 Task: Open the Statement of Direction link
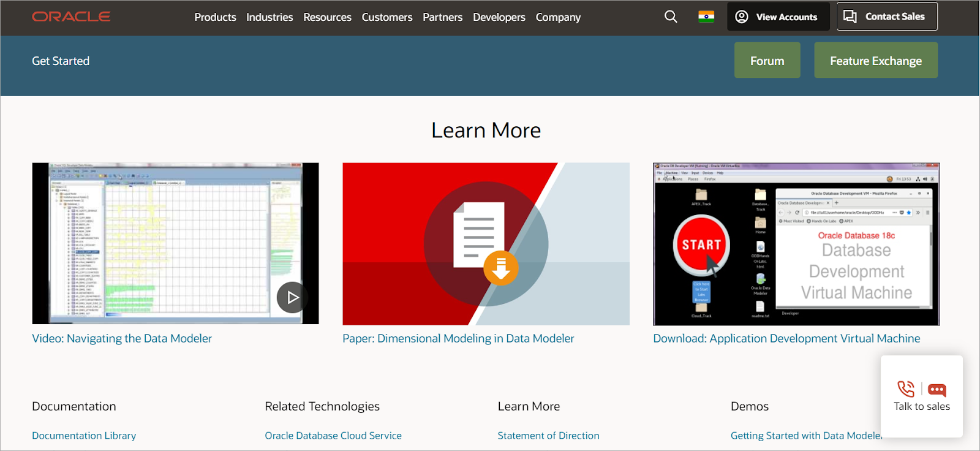tap(548, 436)
